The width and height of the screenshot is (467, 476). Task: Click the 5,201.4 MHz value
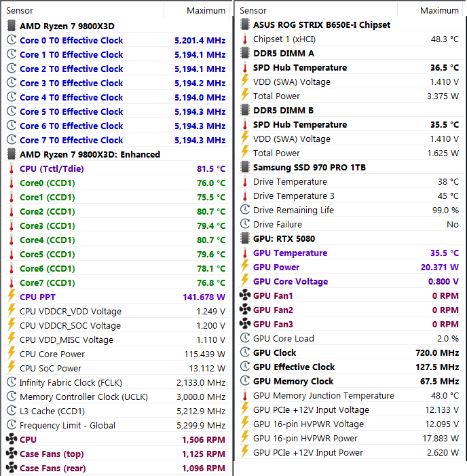click(x=200, y=40)
